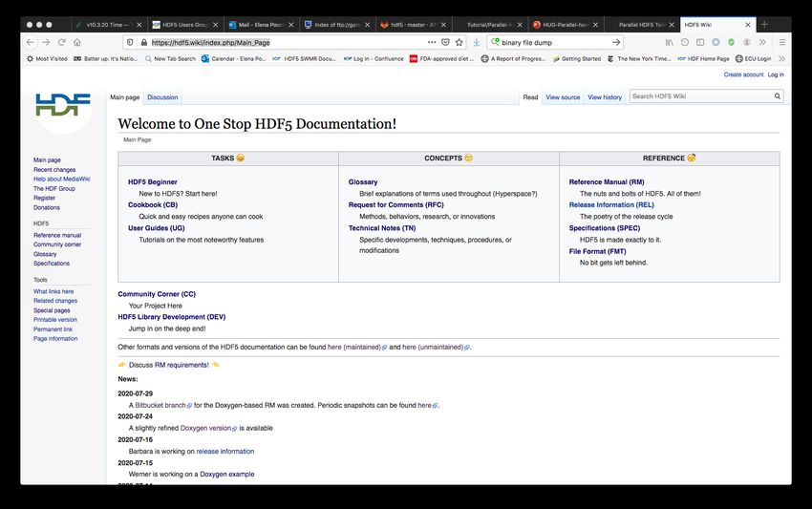Bookmark this page with the star icon
812x509 pixels.
pyautogui.click(x=459, y=42)
